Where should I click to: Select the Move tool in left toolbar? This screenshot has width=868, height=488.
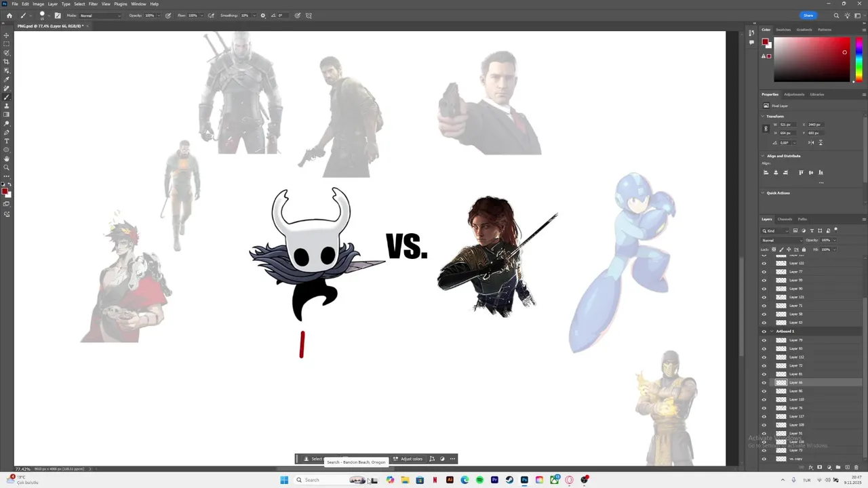pos(7,35)
